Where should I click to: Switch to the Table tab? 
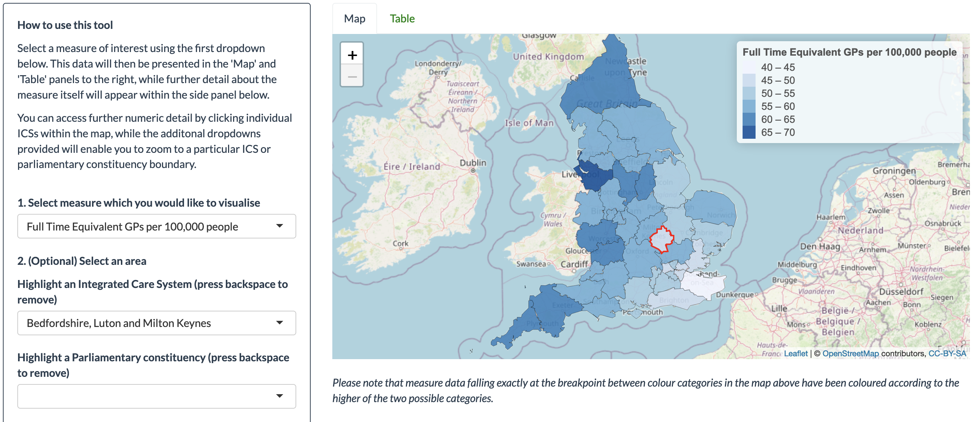click(402, 19)
